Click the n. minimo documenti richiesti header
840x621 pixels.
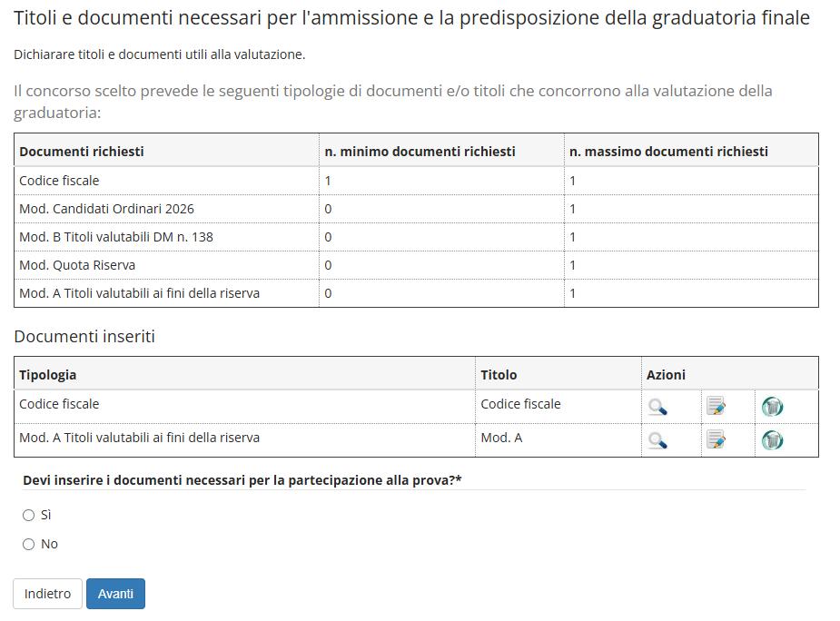coord(420,152)
